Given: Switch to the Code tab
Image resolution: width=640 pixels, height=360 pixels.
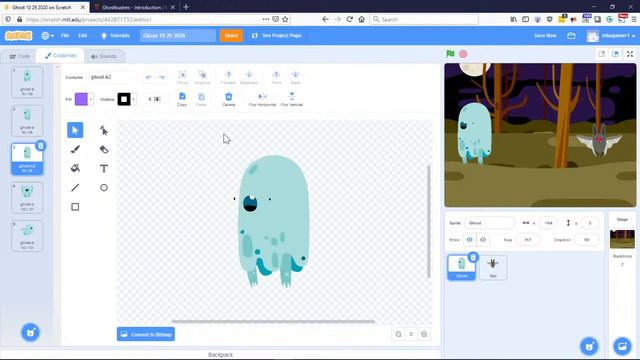Looking at the screenshot, I should (20, 56).
